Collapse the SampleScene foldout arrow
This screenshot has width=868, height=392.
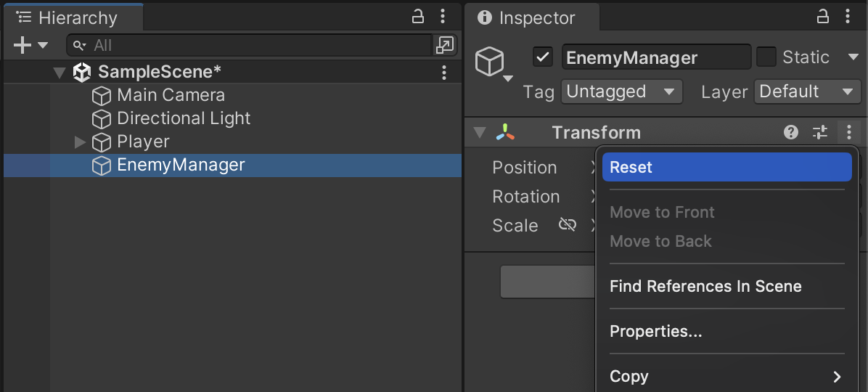point(60,73)
